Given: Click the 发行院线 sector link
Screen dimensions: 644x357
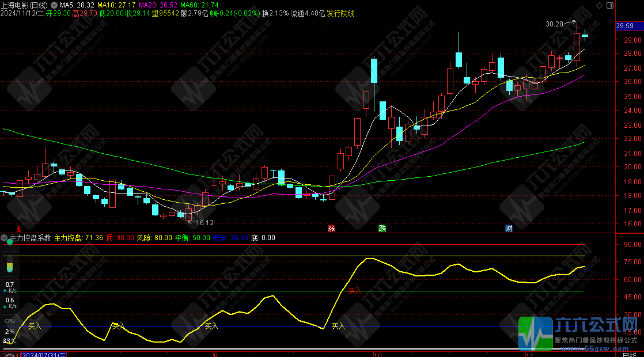Looking at the screenshot, I should 341,13.
